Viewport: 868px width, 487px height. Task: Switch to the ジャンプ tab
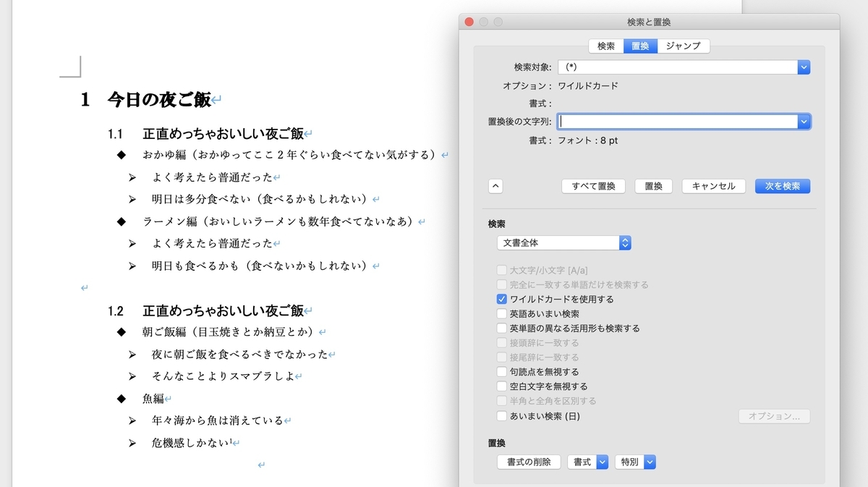tap(682, 46)
